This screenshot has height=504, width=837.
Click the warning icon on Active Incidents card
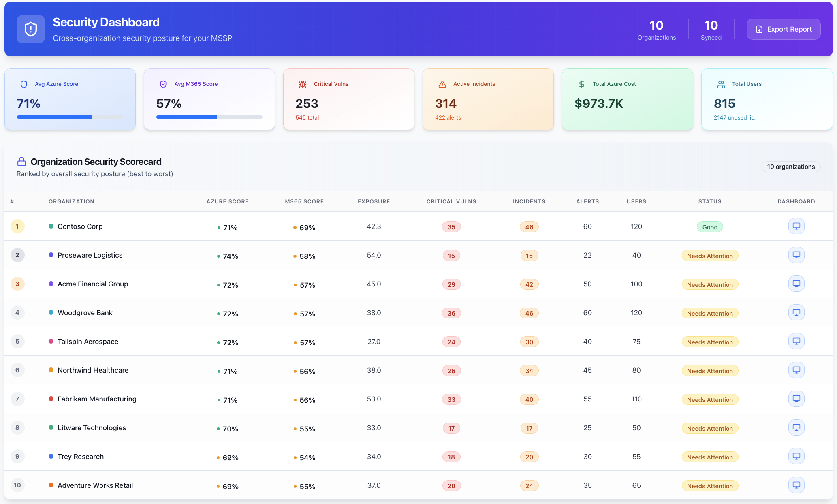[x=442, y=84]
